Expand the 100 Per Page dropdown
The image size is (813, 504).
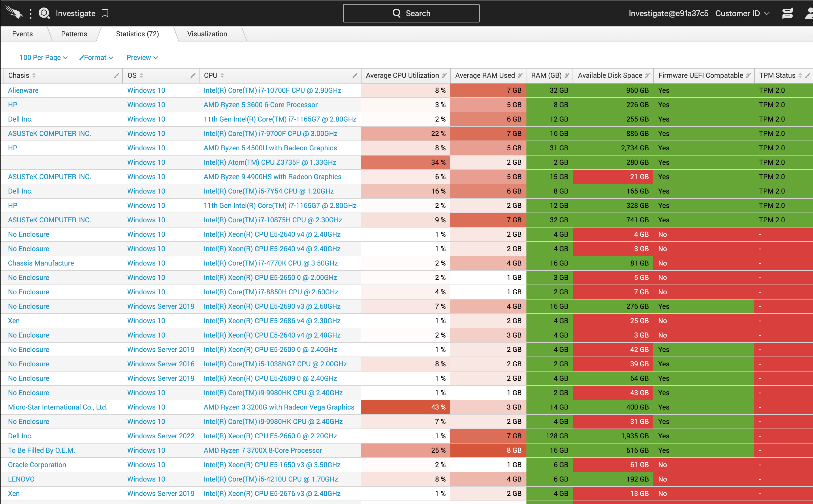tap(44, 57)
